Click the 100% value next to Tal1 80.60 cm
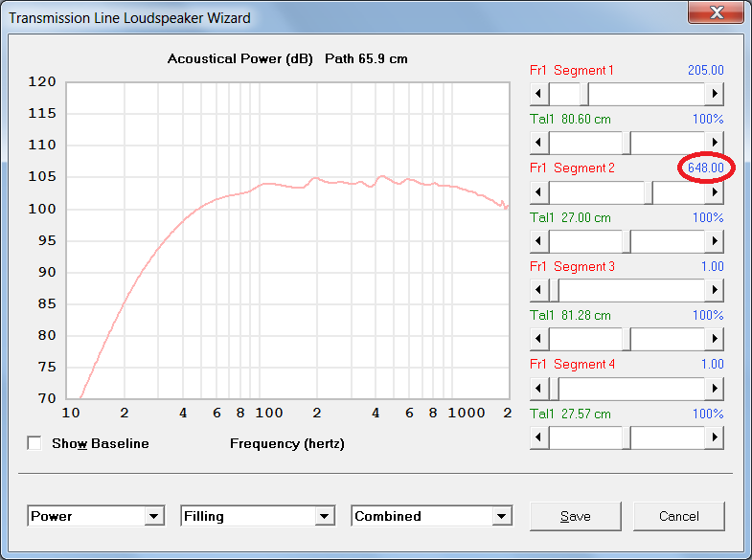The width and height of the screenshot is (752, 560). tap(708, 119)
